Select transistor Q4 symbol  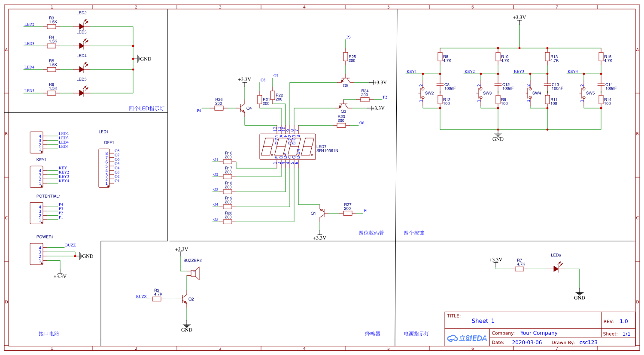[x=242, y=108]
